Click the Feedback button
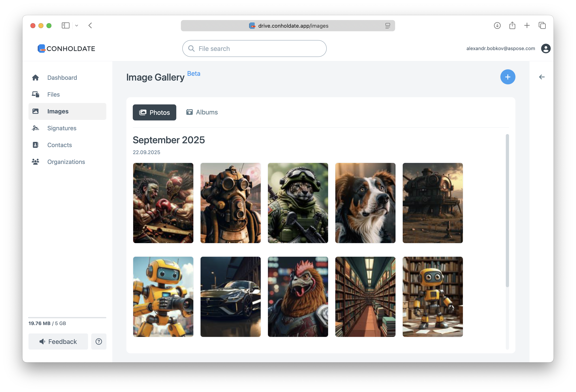The image size is (576, 392). pos(58,341)
